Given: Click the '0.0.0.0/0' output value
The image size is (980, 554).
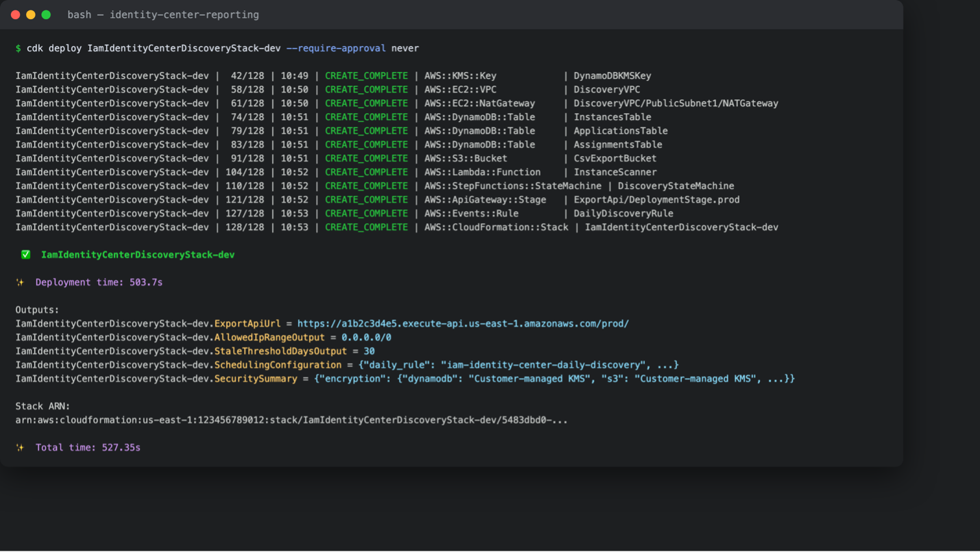Looking at the screenshot, I should pos(367,337).
